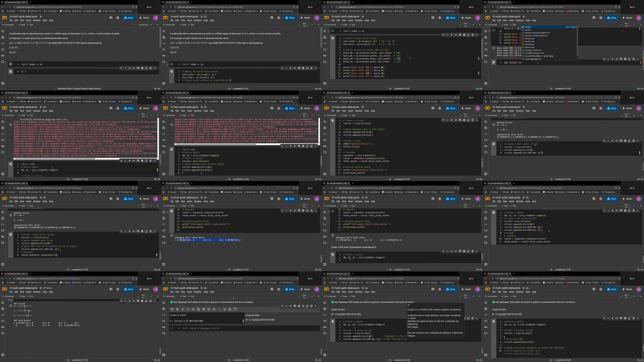
Task: Open Find and replace in the Connecting notebook
Action: pos(3,37)
